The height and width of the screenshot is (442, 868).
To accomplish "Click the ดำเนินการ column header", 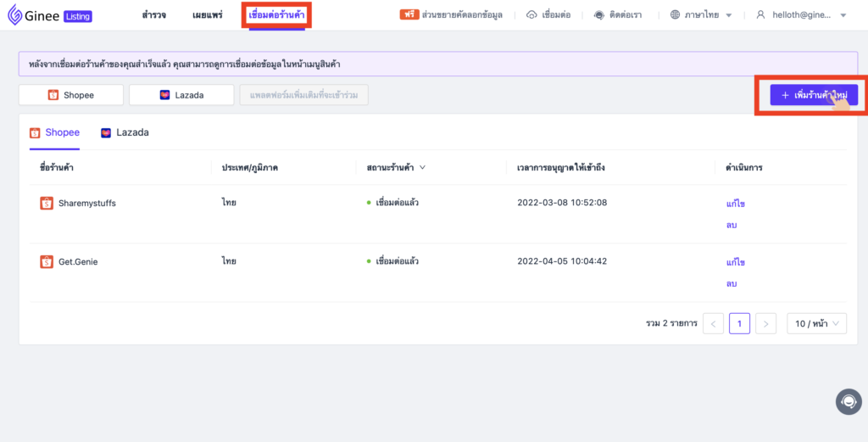I will tap(744, 167).
